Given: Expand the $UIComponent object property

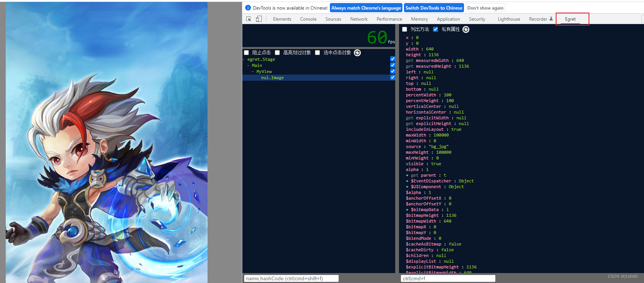Looking at the screenshot, I should coord(407,187).
